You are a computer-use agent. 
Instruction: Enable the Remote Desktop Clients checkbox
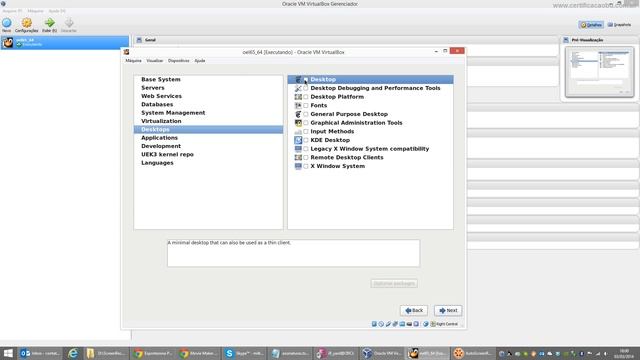(x=306, y=158)
